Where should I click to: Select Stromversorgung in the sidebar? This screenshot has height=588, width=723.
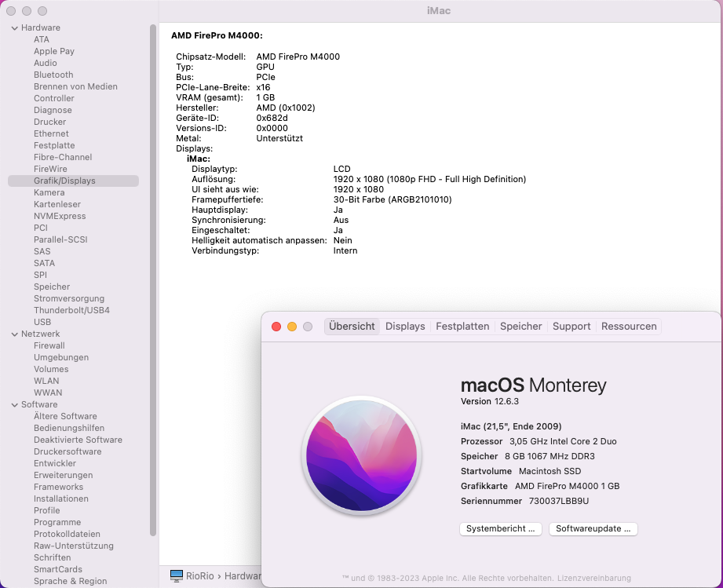(69, 298)
